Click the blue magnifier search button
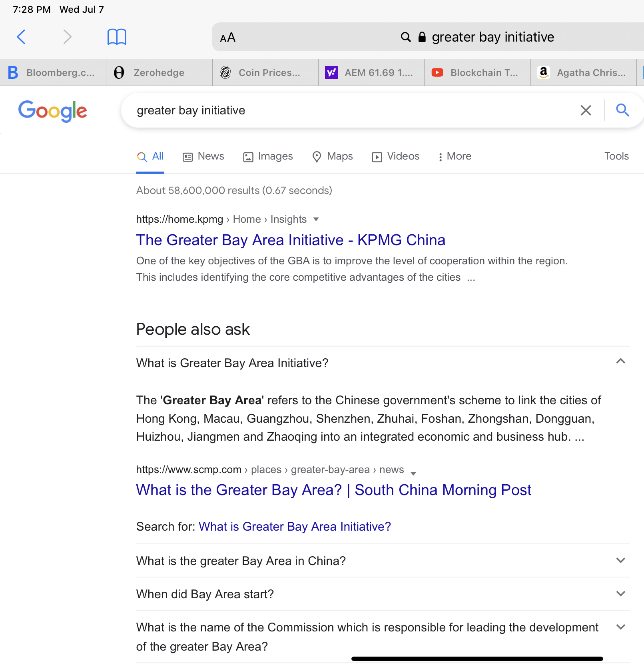644x667 pixels. [x=622, y=110]
